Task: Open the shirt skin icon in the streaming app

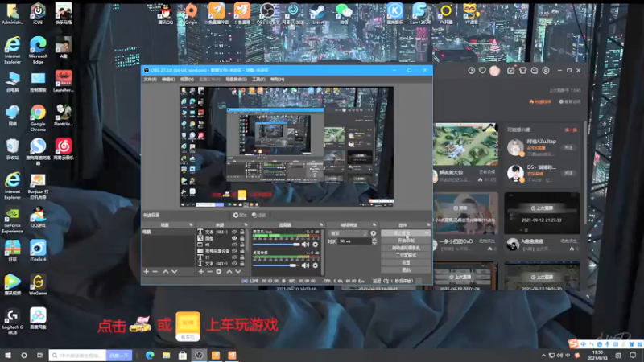Action: [x=522, y=71]
